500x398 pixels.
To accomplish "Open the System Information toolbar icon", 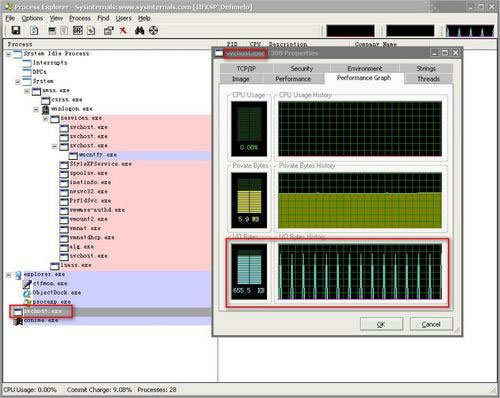I will (52, 31).
